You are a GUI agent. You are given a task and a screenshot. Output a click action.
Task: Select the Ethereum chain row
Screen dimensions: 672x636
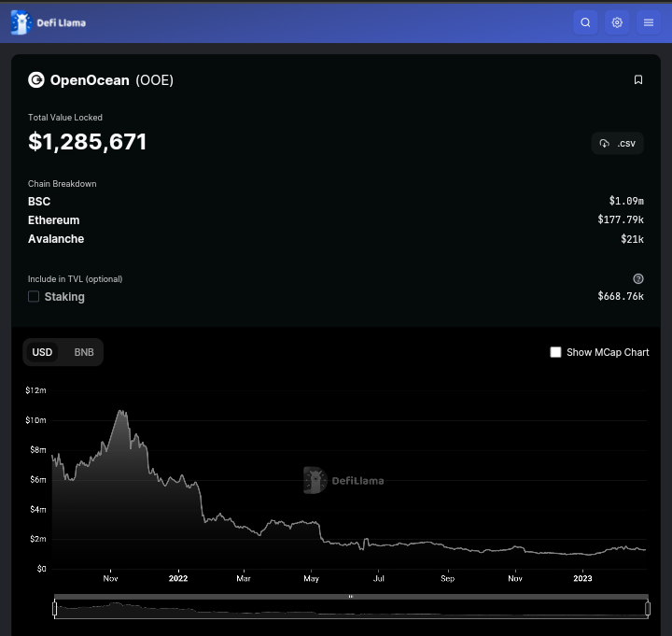[x=336, y=220]
